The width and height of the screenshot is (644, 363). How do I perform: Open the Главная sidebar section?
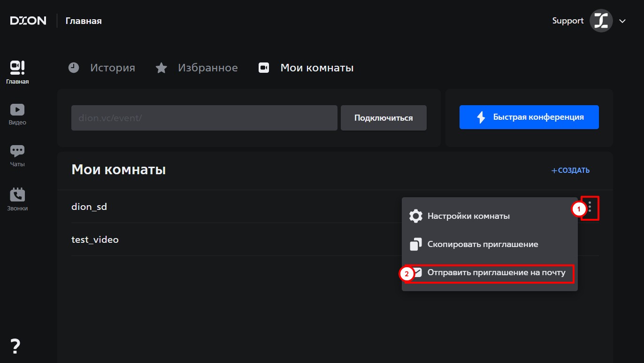[x=17, y=72]
